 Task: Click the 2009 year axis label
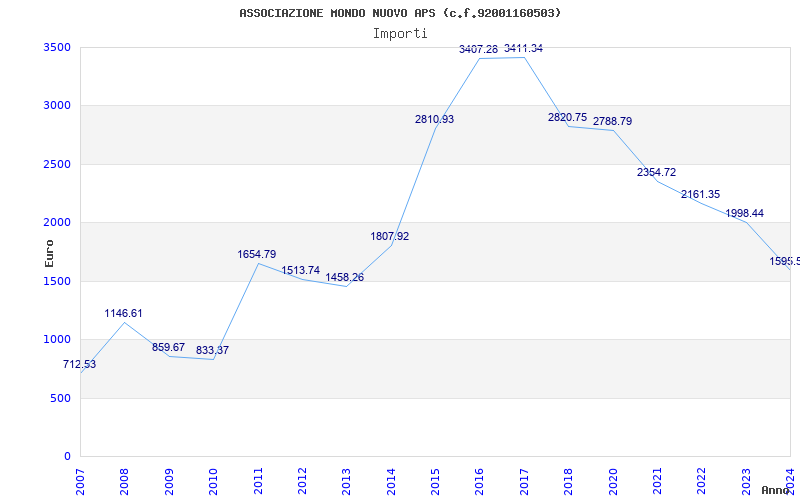tap(169, 482)
